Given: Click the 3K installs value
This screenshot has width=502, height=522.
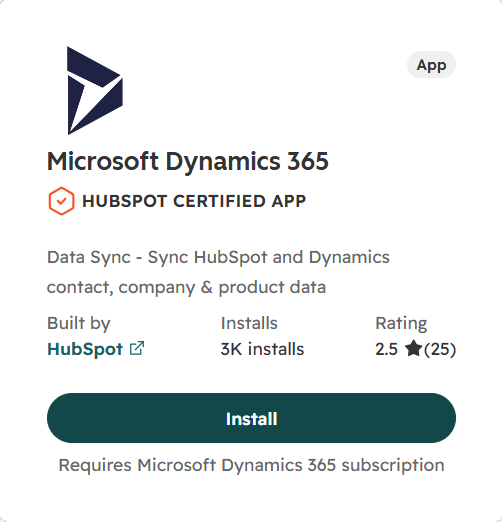Looking at the screenshot, I should point(262,349).
